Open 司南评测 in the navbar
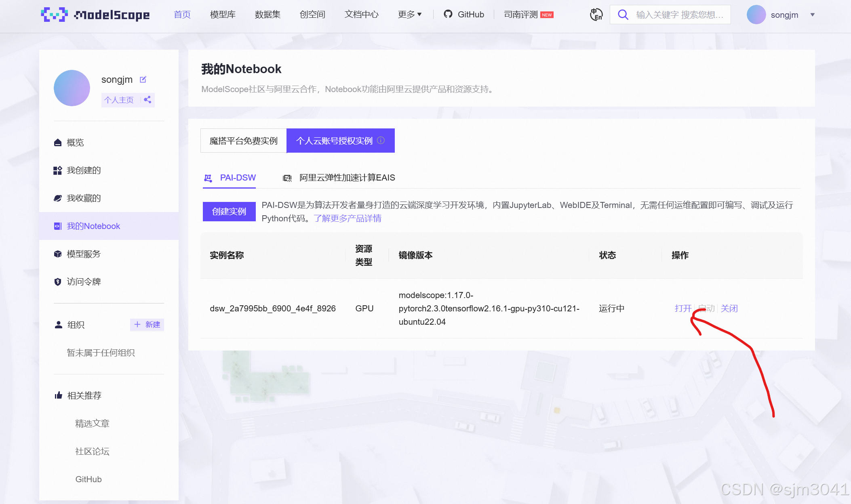 pyautogui.click(x=521, y=15)
